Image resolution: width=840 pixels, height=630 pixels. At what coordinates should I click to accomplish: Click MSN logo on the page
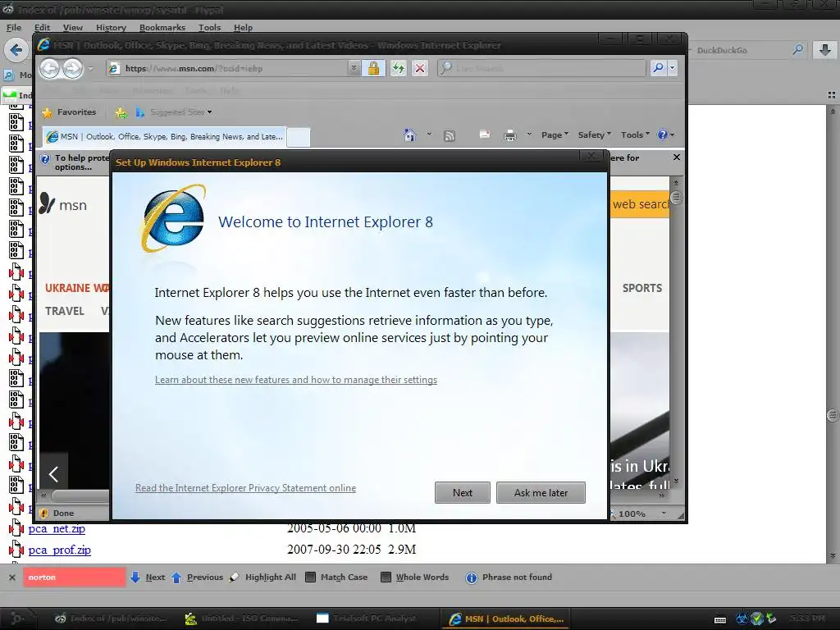(x=62, y=204)
